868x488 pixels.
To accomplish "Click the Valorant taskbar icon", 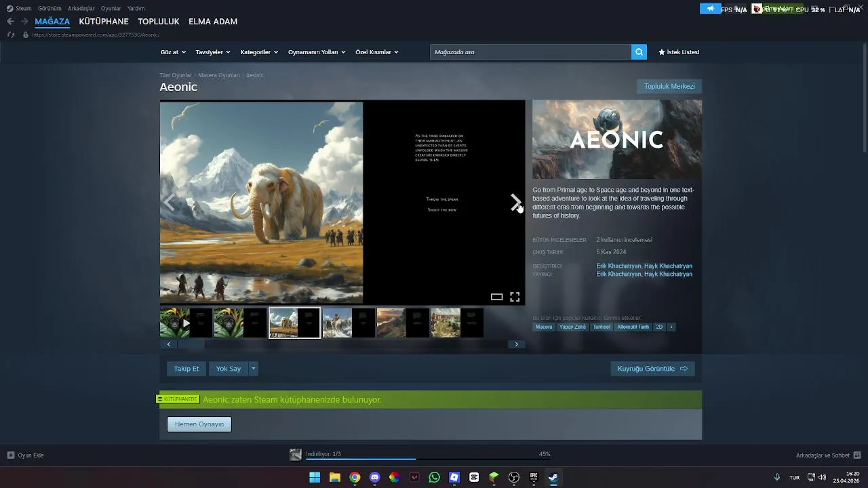I will coord(414,477).
